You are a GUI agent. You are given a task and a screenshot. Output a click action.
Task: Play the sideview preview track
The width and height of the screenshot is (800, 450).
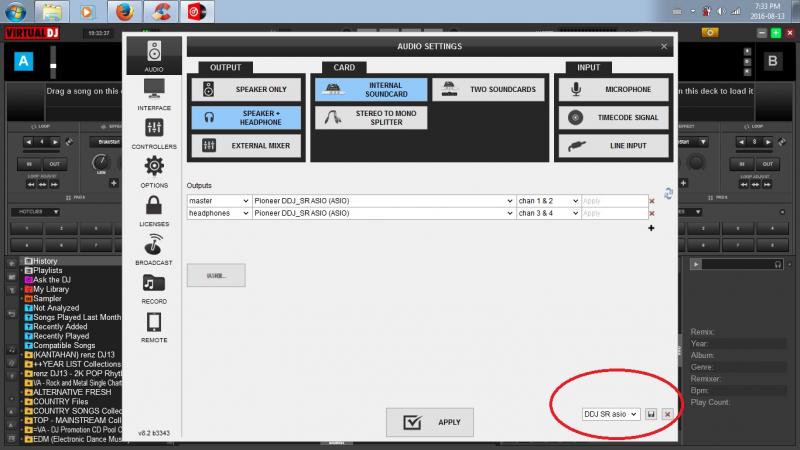click(x=695, y=264)
